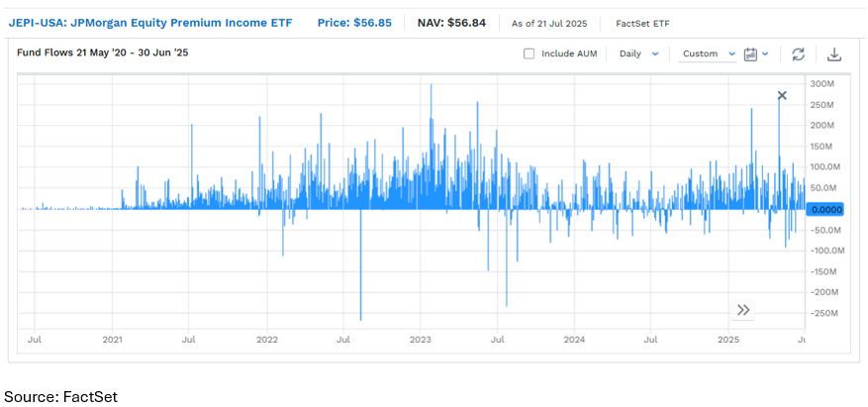Screen dimensions: 868x407
Task: Click the 100.0M positive axis label
Action: click(x=824, y=167)
